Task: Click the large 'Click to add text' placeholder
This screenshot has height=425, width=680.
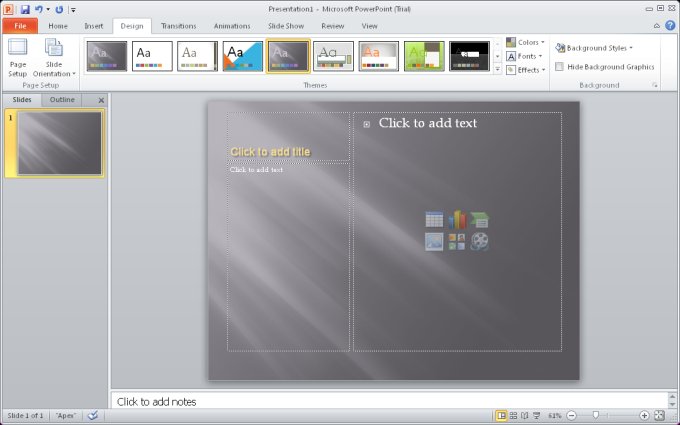Action: click(458, 232)
